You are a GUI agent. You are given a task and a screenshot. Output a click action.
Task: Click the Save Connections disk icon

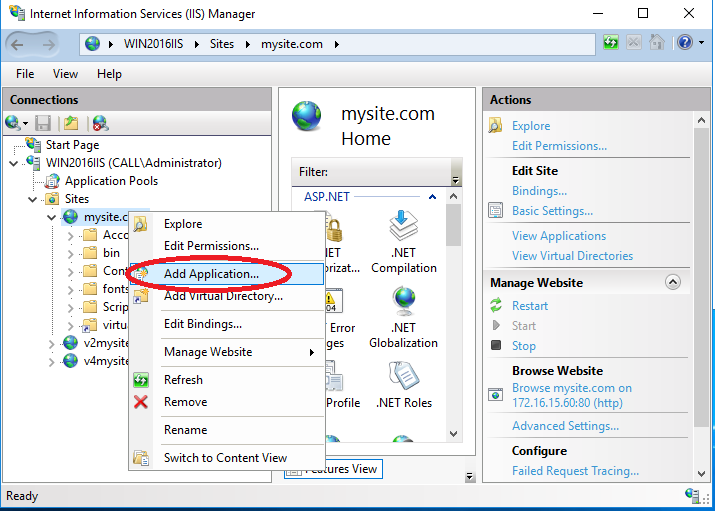(43, 123)
